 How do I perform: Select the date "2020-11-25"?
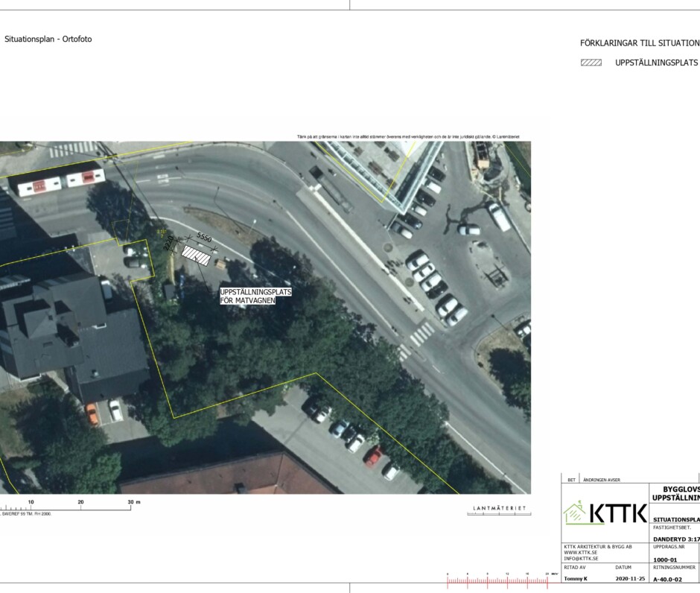630,579
